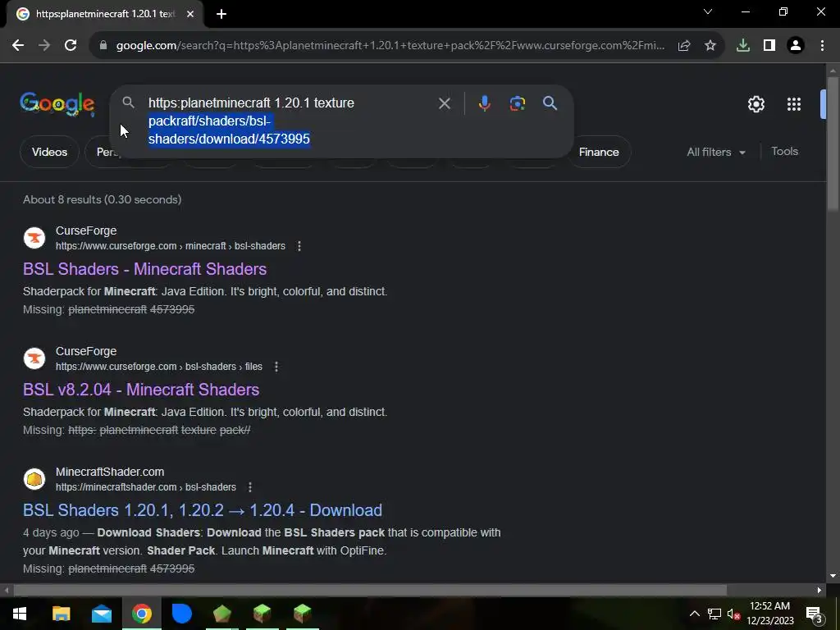Image resolution: width=840 pixels, height=630 pixels.
Task: Click the address bar URL
Action: [x=390, y=46]
